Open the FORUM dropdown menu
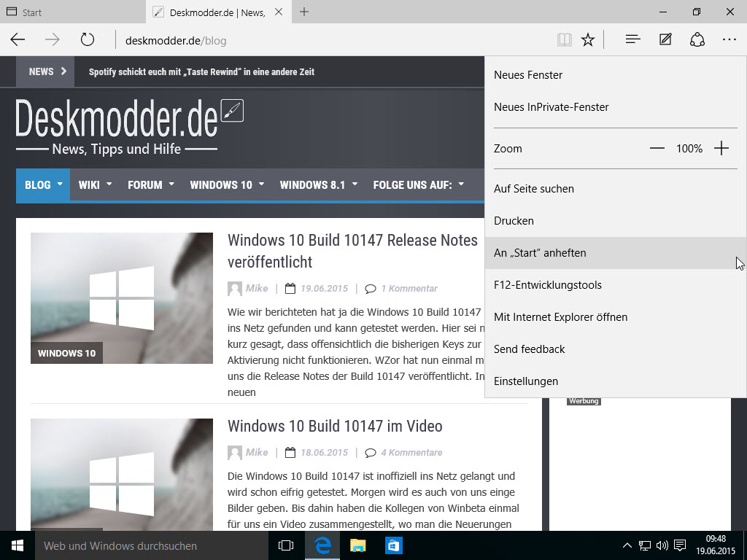Screen dimensions: 747x560 pyautogui.click(x=150, y=184)
